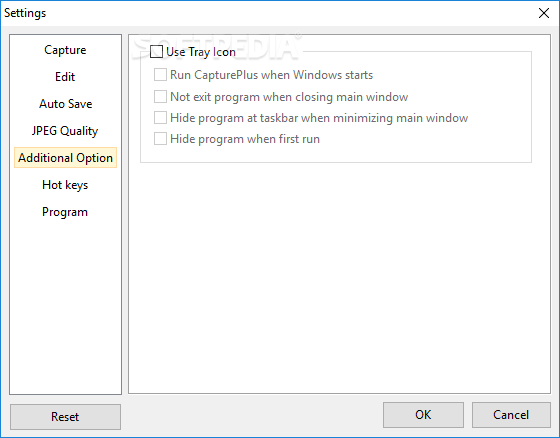Tick Hide program when first run box
Image resolution: width=560 pixels, height=438 pixels.
click(160, 139)
